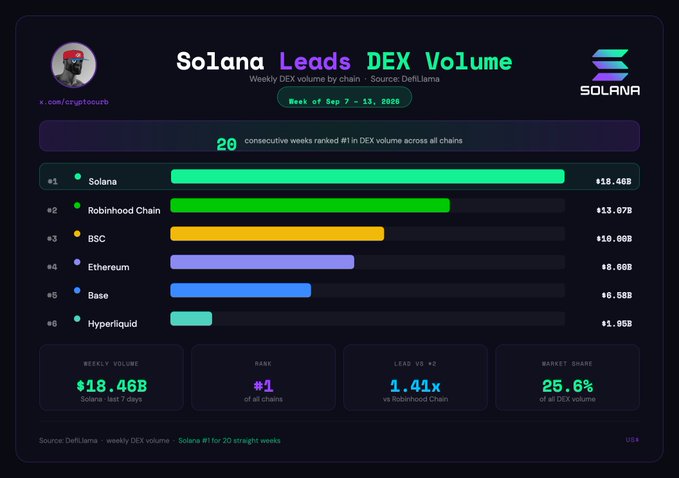The height and width of the screenshot is (478, 679).
Task: Click the Hyperliquid chain name label
Action: (112, 324)
